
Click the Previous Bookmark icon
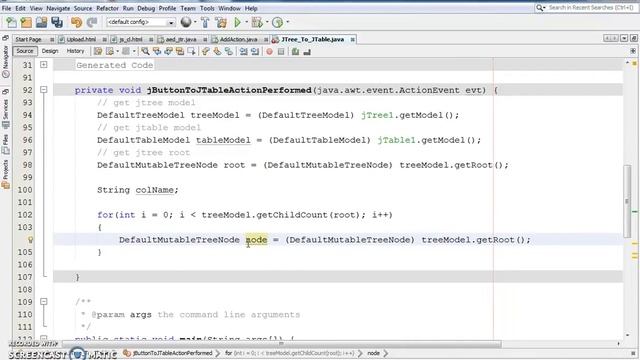click(x=206, y=51)
